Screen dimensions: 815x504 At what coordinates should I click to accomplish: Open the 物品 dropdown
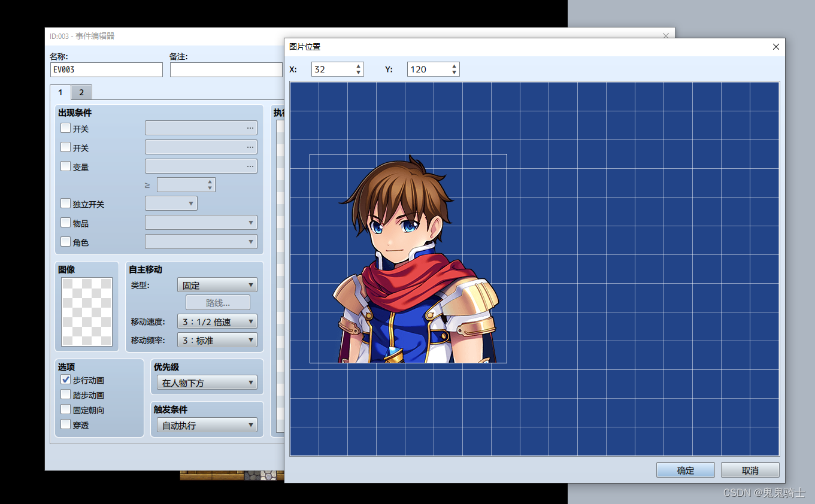click(201, 223)
